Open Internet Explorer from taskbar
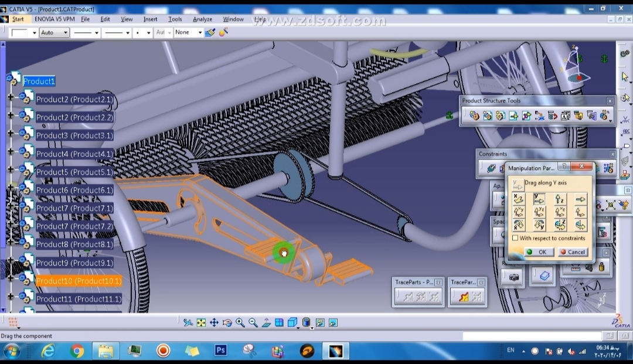 (48, 351)
